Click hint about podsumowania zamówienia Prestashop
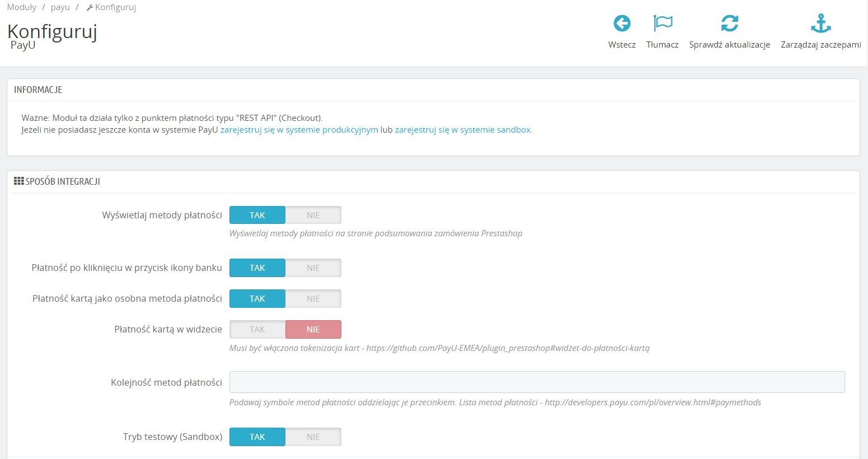Viewport: 868px width, 459px height. [x=376, y=233]
